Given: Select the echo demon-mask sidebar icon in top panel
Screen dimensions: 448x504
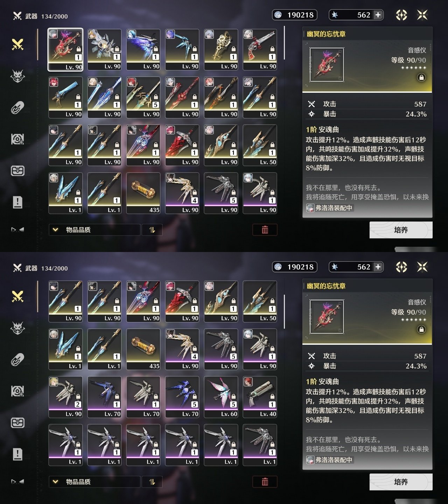Looking at the screenshot, I should click(x=17, y=76).
